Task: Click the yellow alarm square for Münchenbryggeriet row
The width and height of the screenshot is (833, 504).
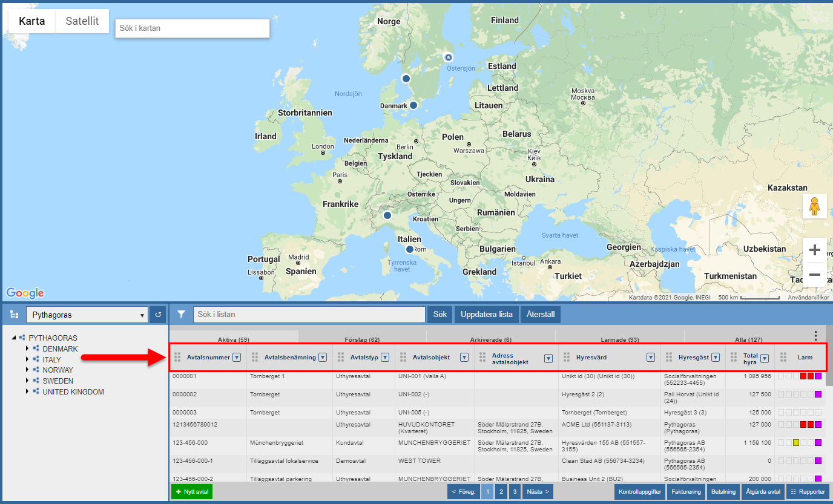Action: click(x=796, y=443)
